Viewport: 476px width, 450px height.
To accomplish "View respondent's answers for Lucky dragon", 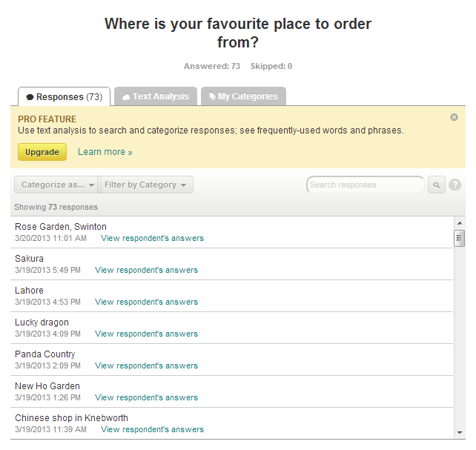I will [x=146, y=334].
